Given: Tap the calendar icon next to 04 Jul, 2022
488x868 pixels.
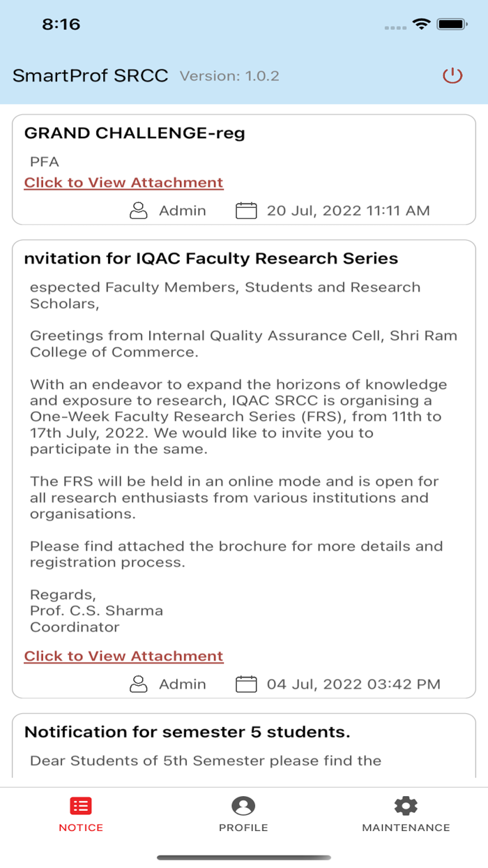Looking at the screenshot, I should pos(246,684).
